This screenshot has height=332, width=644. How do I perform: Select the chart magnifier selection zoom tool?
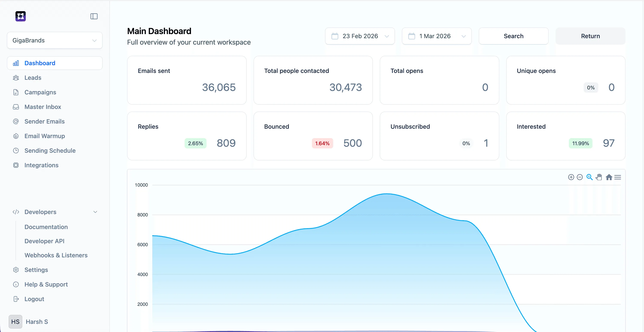(x=589, y=177)
